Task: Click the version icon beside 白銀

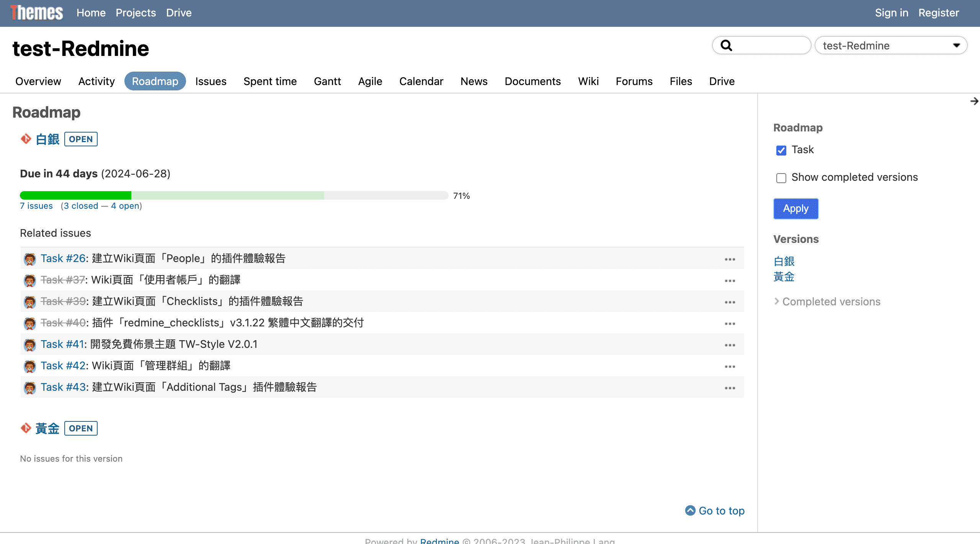Action: click(26, 139)
